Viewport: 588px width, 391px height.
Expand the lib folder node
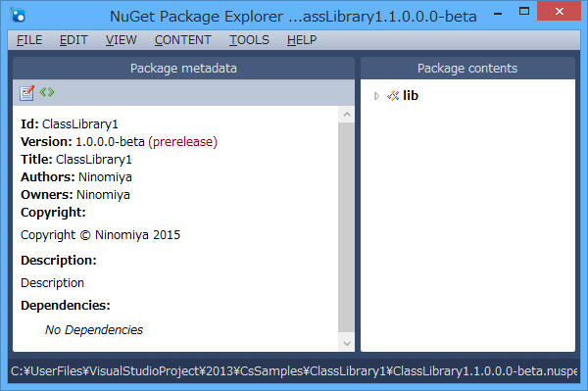377,96
